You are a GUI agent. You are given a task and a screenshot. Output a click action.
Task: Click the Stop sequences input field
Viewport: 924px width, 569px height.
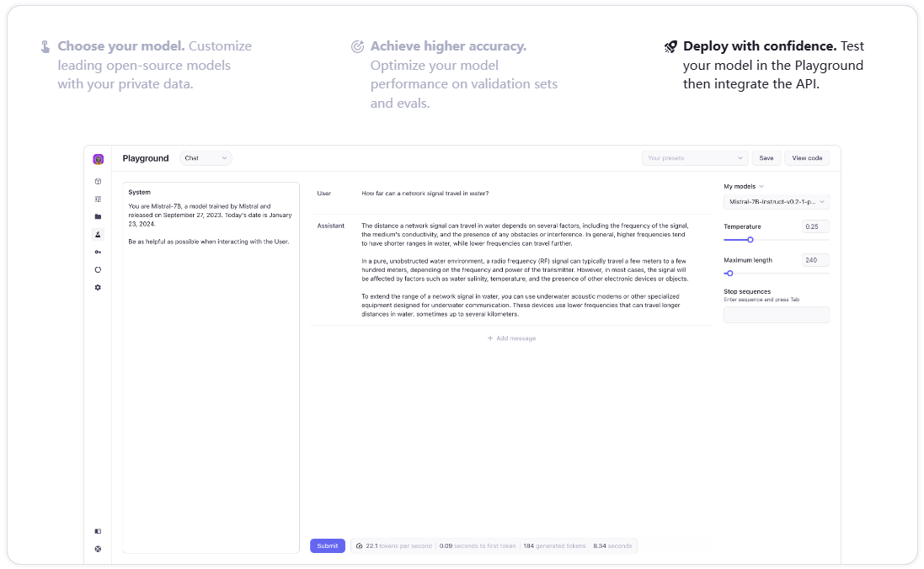tap(776, 315)
